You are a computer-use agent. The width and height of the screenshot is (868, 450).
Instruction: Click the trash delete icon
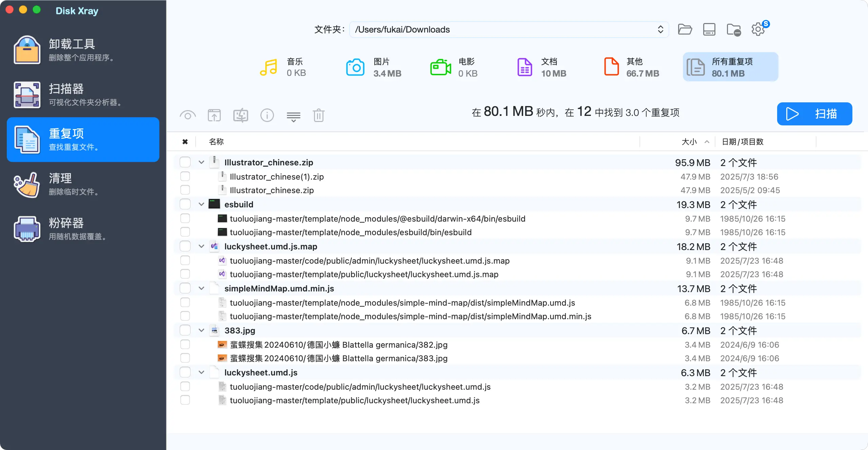318,115
